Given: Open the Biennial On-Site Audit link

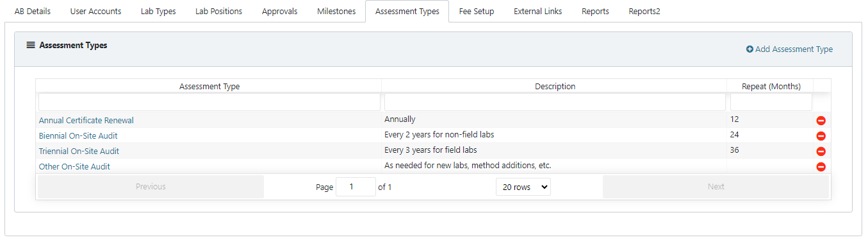Looking at the screenshot, I should coord(78,135).
